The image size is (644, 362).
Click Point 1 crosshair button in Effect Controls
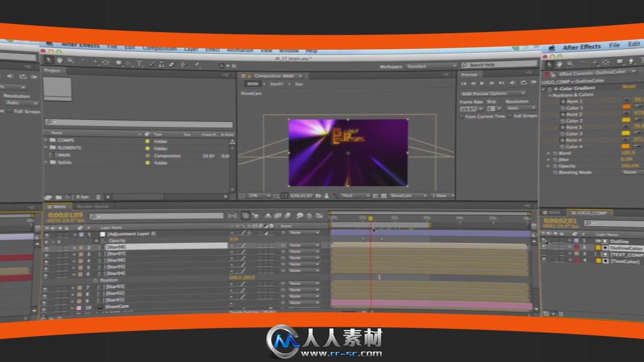coord(627,100)
